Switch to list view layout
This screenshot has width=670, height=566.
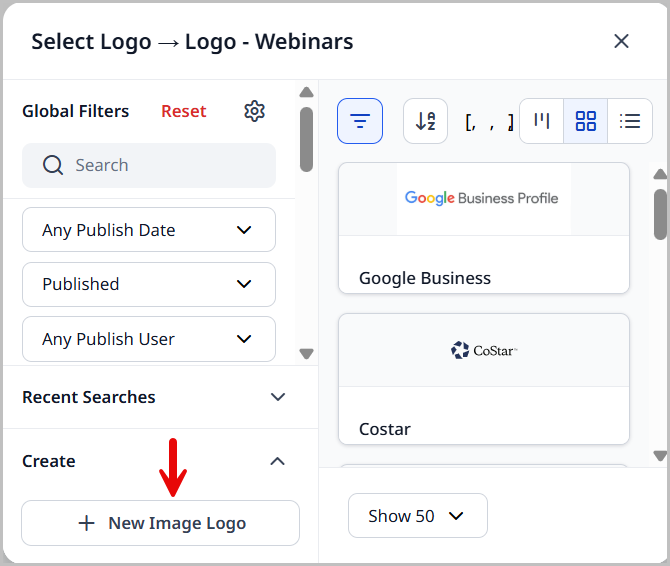pyautogui.click(x=630, y=121)
